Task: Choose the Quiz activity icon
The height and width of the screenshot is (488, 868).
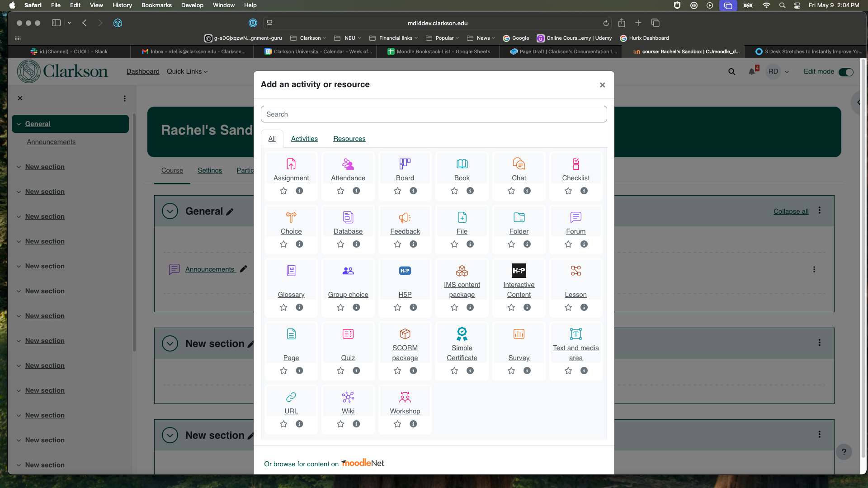Action: (x=348, y=334)
